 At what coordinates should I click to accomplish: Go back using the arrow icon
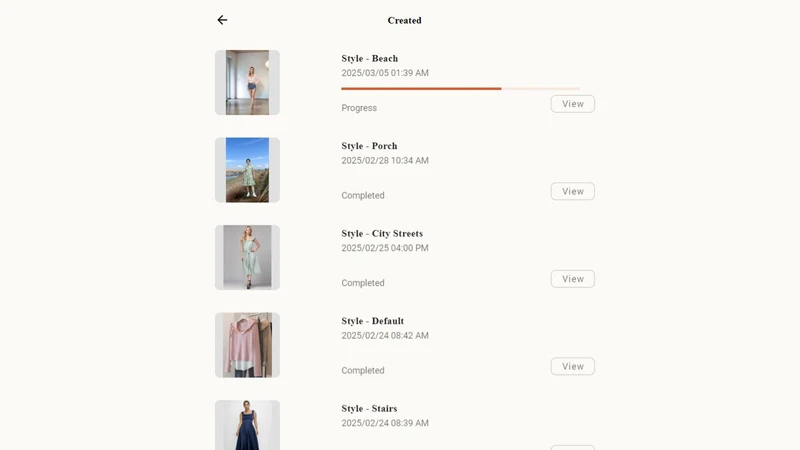pyautogui.click(x=222, y=20)
